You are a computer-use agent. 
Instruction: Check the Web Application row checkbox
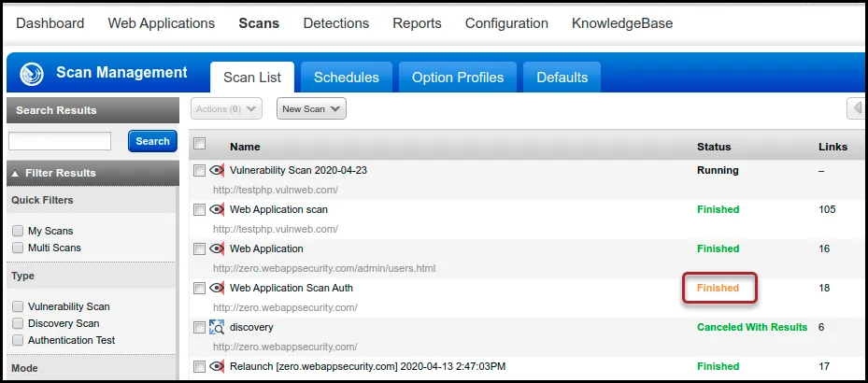click(199, 249)
